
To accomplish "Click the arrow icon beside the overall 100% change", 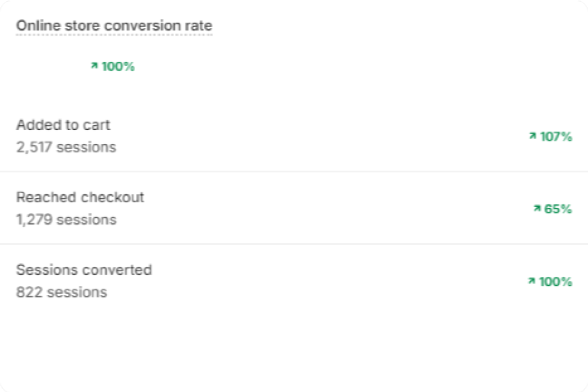I will (x=94, y=66).
